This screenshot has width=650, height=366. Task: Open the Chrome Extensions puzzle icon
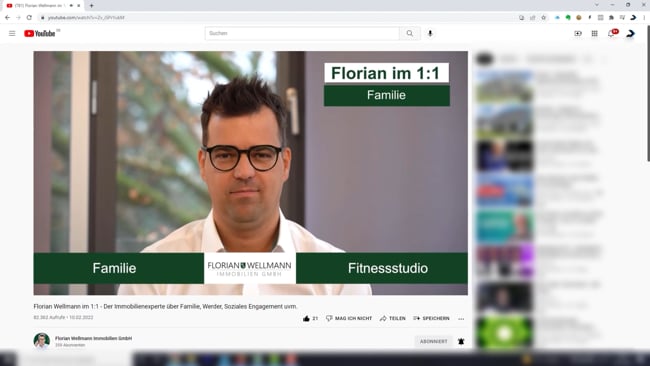tap(611, 17)
